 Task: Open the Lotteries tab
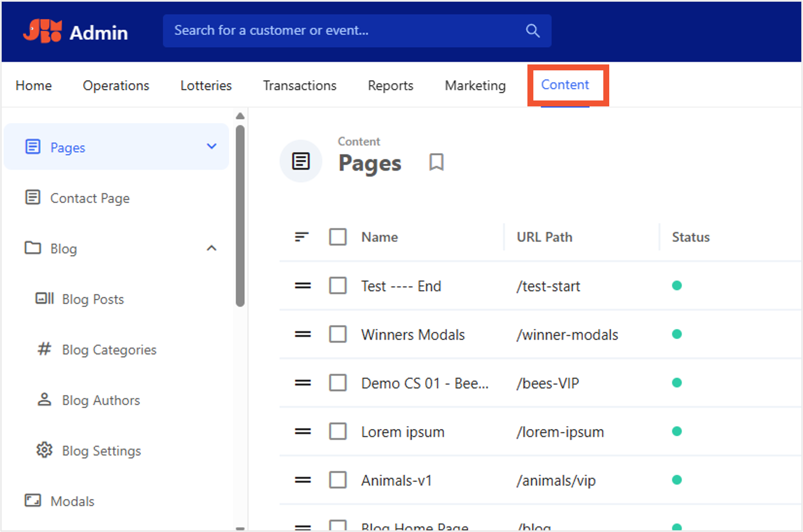coord(206,85)
